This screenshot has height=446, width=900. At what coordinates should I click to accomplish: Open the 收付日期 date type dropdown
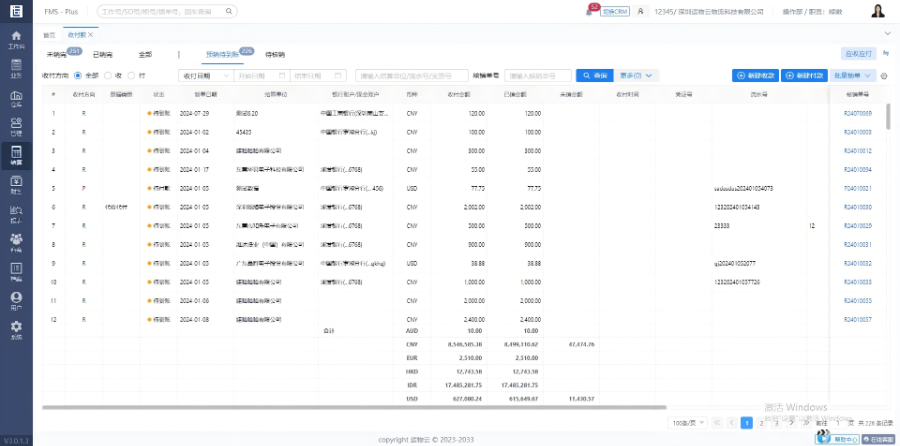point(205,75)
